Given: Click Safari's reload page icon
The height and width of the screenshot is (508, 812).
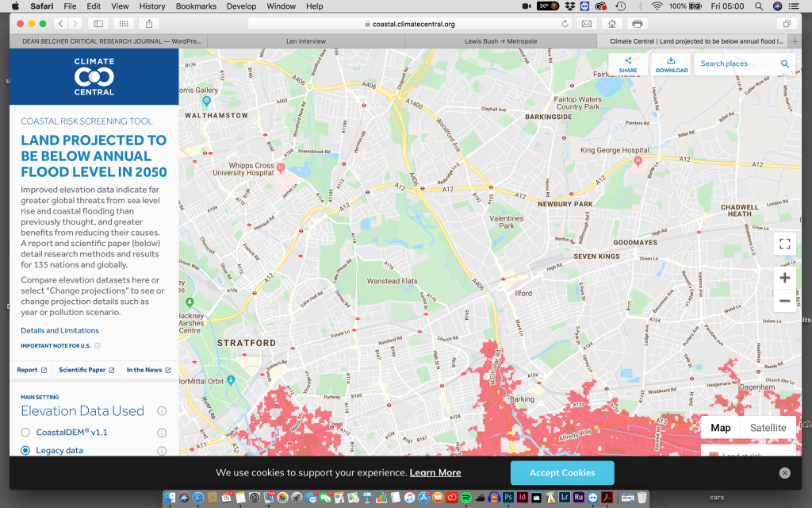Looking at the screenshot, I should [565, 24].
